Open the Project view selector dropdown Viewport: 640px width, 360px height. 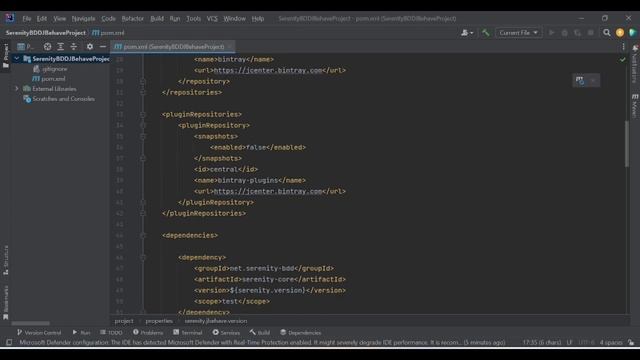click(x=25, y=47)
